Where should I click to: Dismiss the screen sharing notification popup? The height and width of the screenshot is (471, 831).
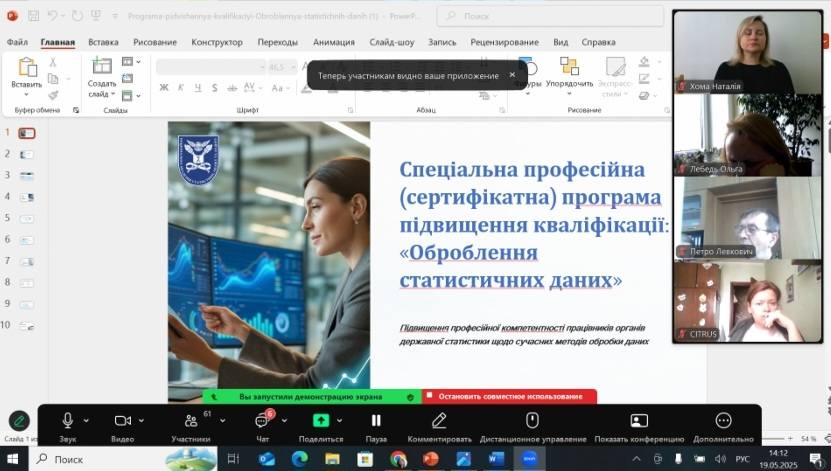pyautogui.click(x=512, y=75)
